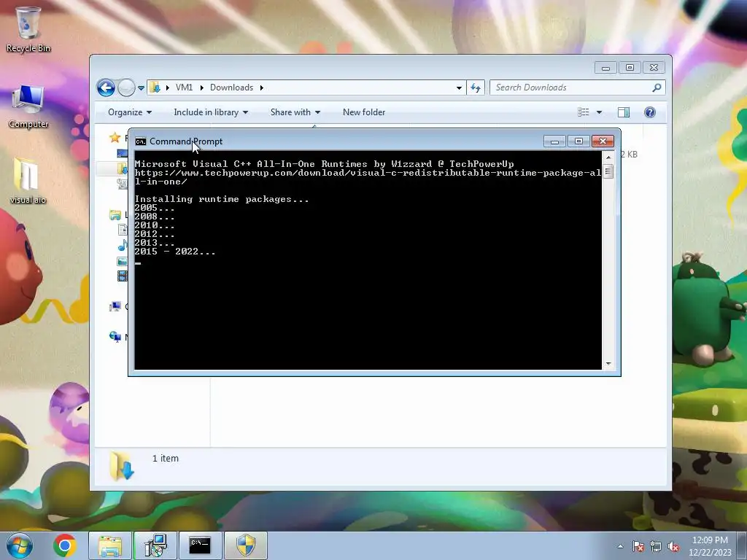Click the New folder button
Viewport: 747px width, 560px height.
(364, 112)
